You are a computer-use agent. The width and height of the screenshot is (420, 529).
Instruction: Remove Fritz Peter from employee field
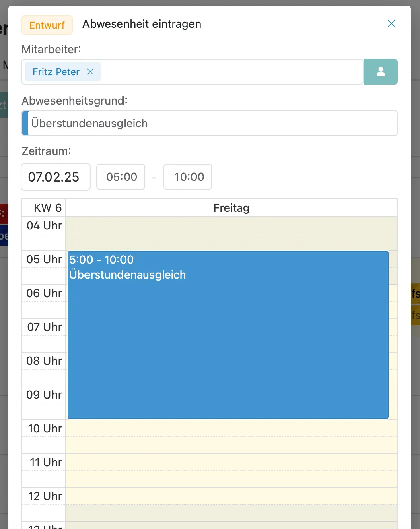[90, 72]
